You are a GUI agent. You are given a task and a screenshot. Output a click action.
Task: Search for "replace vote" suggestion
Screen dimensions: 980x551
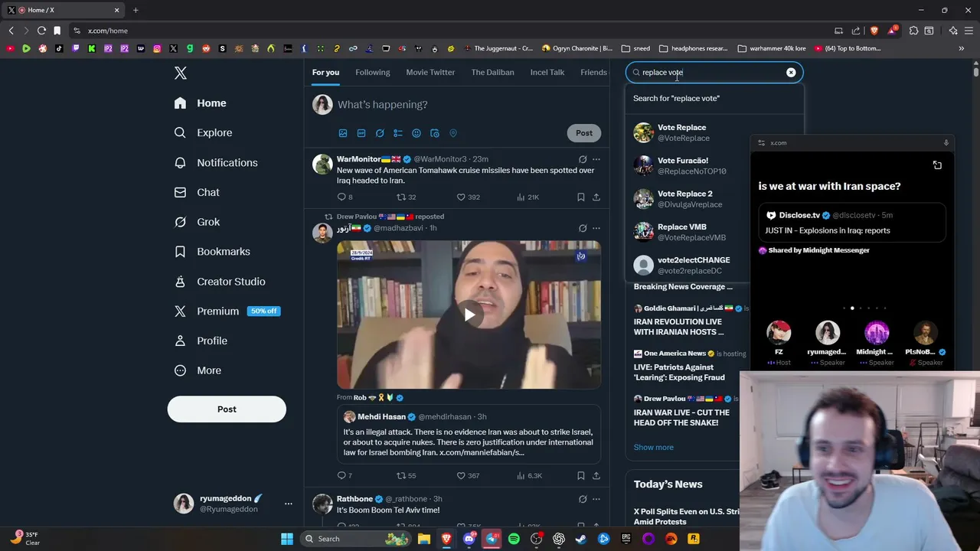click(x=714, y=98)
